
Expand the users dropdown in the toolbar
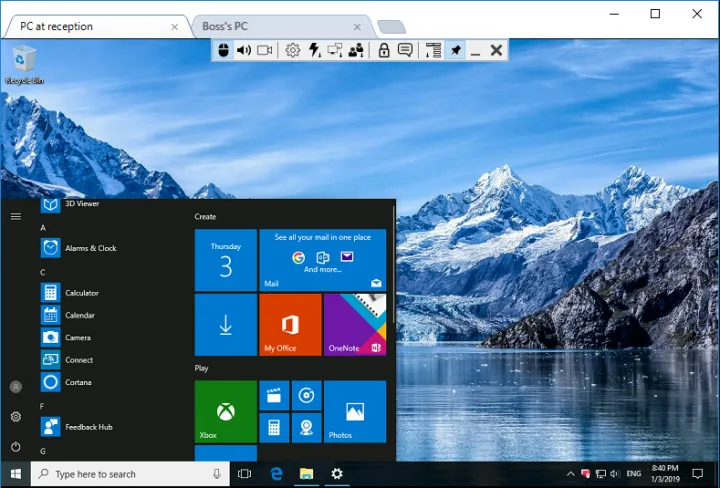click(x=357, y=50)
